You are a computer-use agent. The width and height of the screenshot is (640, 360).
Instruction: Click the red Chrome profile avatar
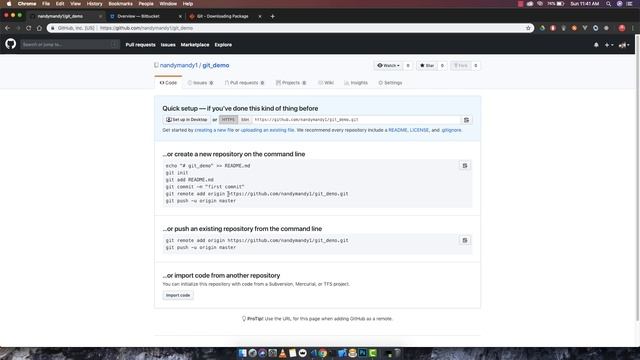pyautogui.click(x=622, y=28)
